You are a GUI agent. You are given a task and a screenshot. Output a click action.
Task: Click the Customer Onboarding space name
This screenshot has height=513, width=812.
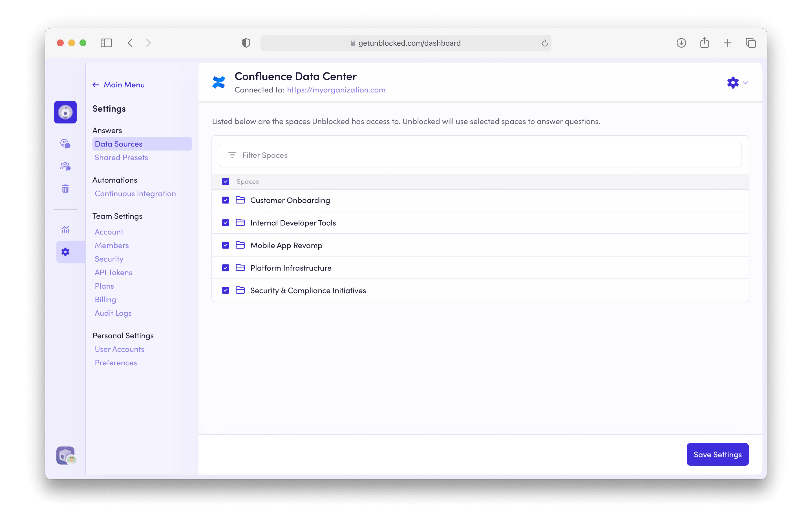(x=290, y=200)
